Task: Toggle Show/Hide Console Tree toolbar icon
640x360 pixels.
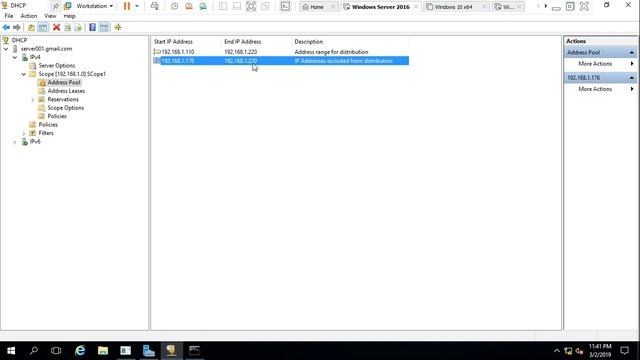Action: [43, 27]
